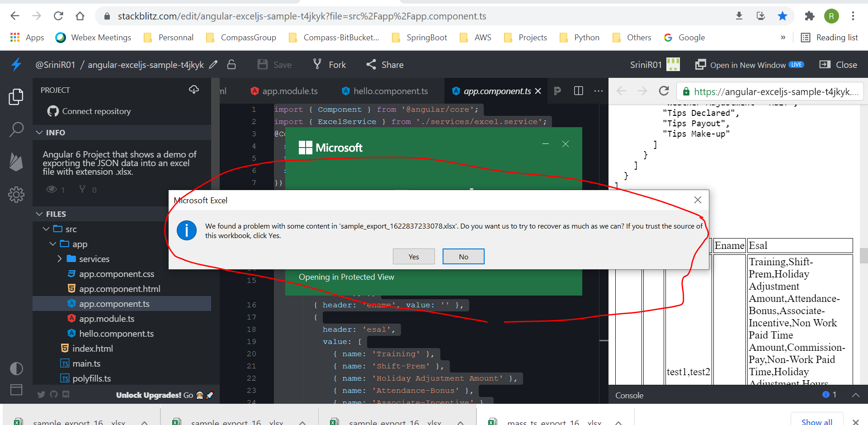Image resolution: width=868 pixels, height=425 pixels.
Task: Format code using the Prettier icon
Action: (x=557, y=91)
